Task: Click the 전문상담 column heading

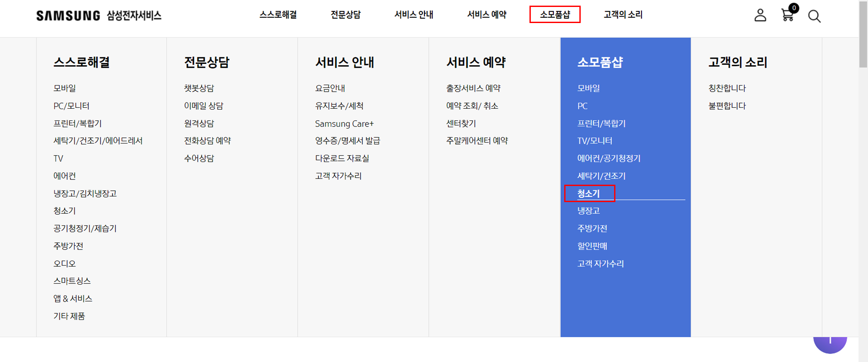Action: [x=207, y=63]
